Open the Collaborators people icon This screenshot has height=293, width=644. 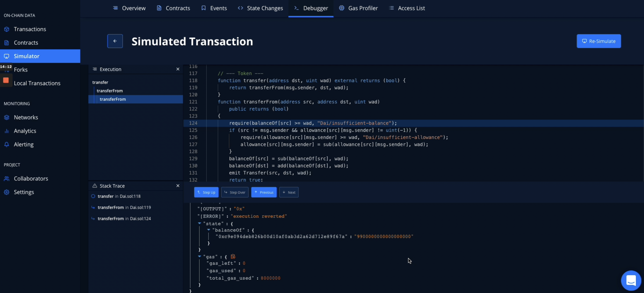tap(7, 179)
